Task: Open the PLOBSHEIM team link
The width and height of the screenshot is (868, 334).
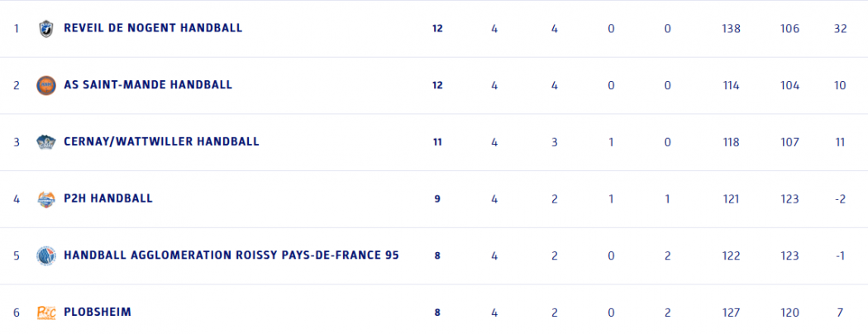Action: tap(97, 313)
